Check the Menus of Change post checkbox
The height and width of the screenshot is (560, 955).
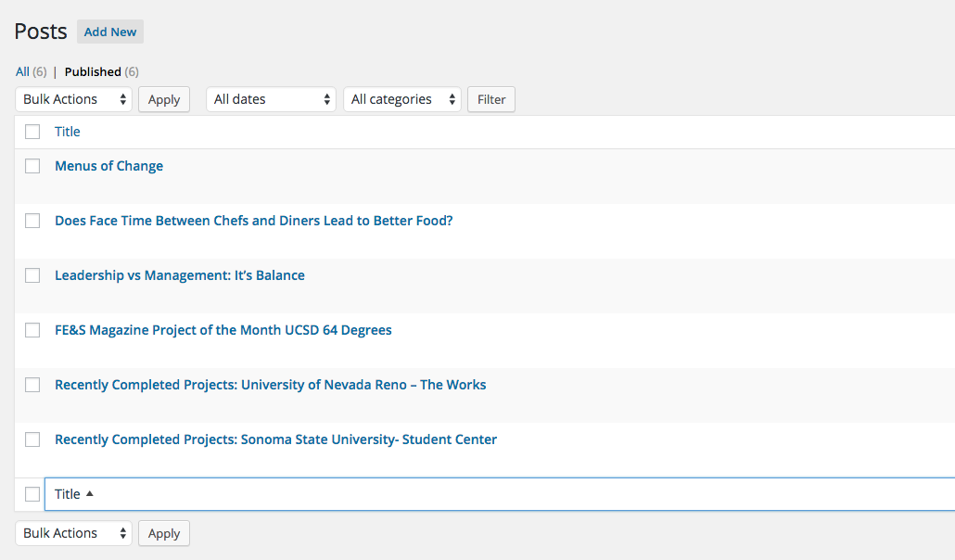click(x=32, y=166)
